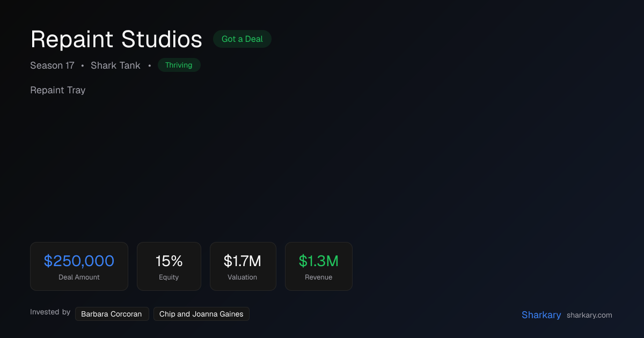
Task: Select the $1.3M Revenue card
Action: coord(319,266)
